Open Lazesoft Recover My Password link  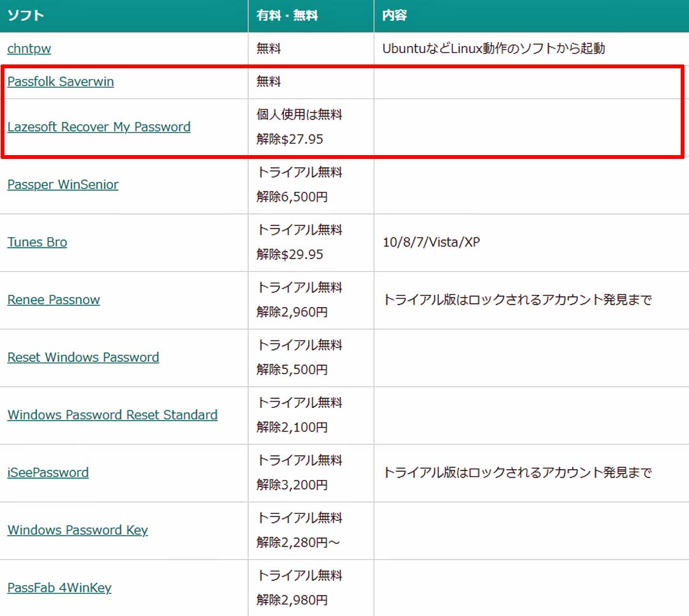coord(99,127)
